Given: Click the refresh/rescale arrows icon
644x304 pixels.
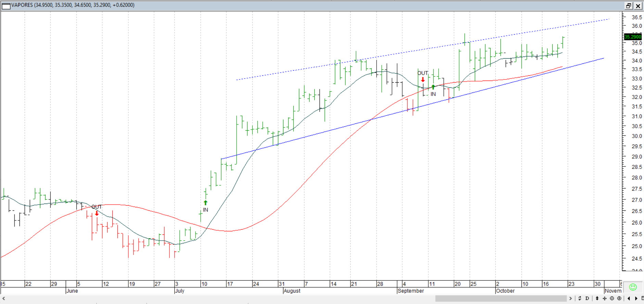Looking at the screenshot, I should click(580, 299).
